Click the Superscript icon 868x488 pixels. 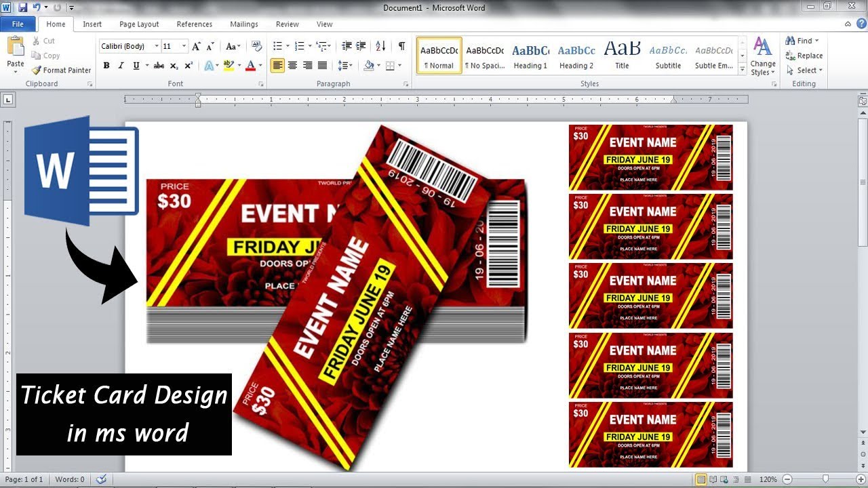pyautogui.click(x=189, y=66)
